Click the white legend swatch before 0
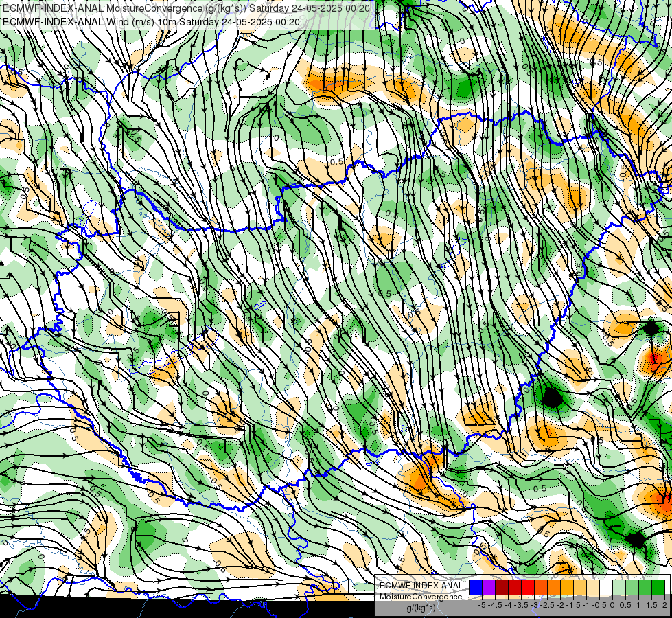Screen dimensions: 672x618 coord(606,587)
